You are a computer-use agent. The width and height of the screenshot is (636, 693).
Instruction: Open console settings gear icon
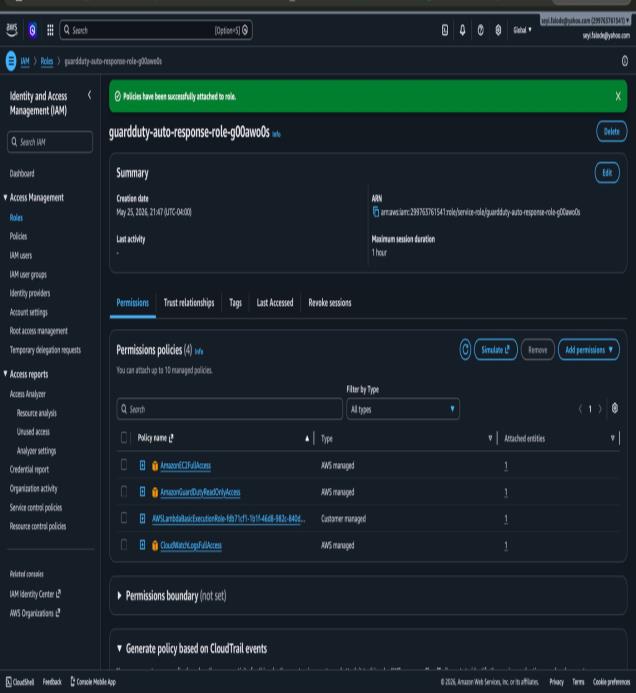click(x=498, y=30)
